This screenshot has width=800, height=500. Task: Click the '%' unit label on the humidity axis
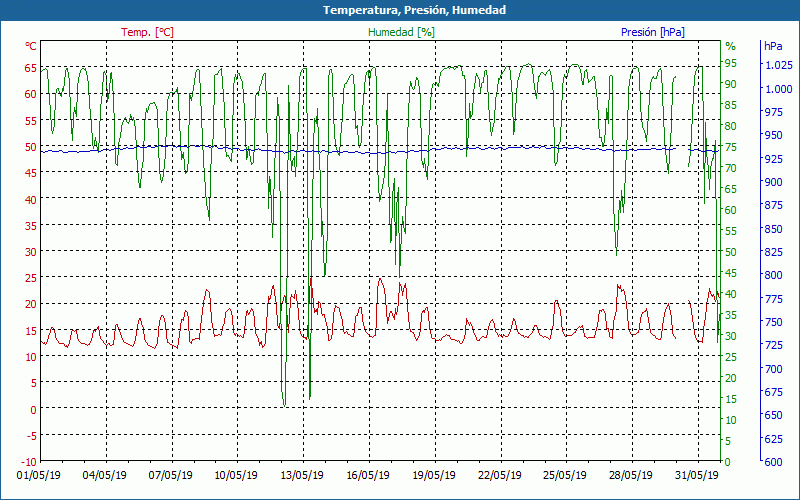click(731, 46)
